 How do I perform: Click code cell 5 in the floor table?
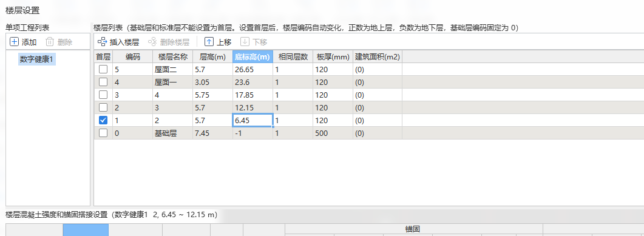(133, 69)
